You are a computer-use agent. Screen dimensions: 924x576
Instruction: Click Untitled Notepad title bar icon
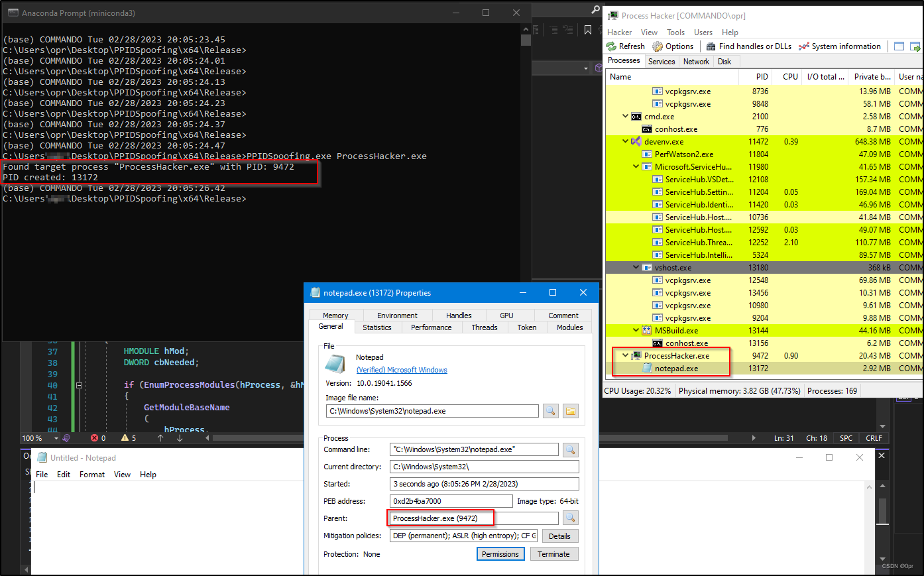42,457
